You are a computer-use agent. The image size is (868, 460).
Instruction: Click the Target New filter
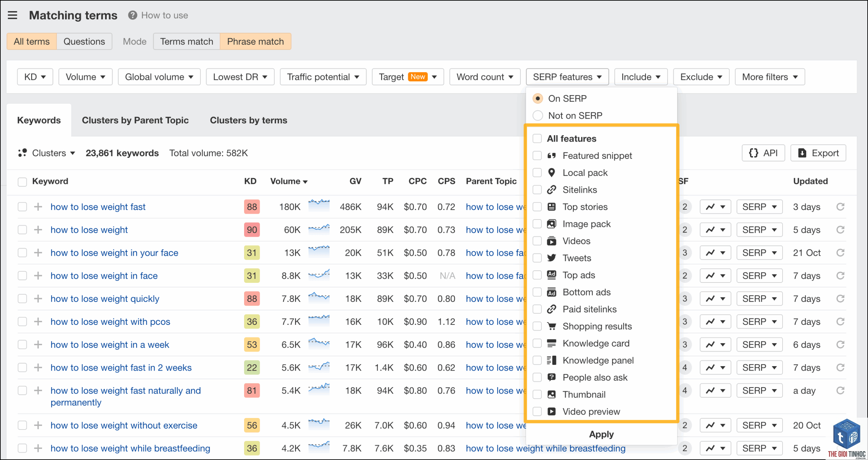point(408,77)
